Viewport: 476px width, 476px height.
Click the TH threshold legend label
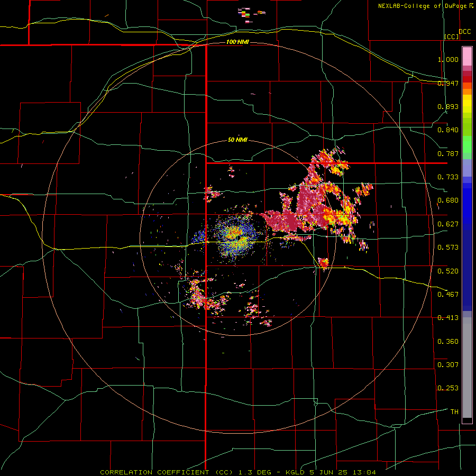pyautogui.click(x=454, y=412)
